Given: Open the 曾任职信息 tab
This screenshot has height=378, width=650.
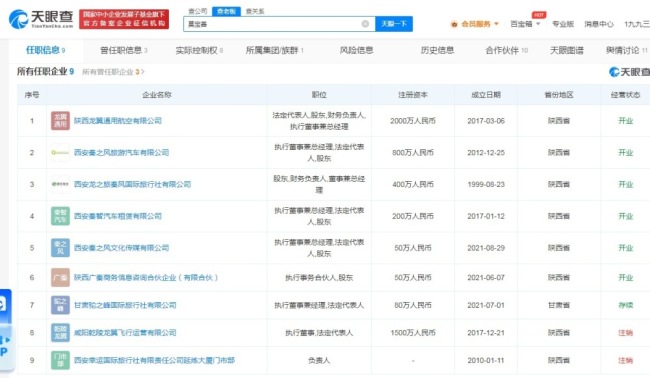Looking at the screenshot, I should (x=124, y=50).
